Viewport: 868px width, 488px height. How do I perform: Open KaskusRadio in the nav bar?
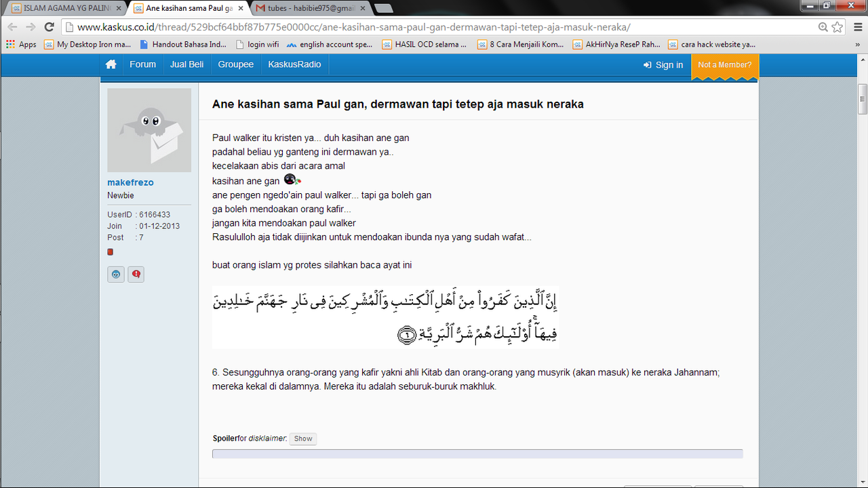[x=295, y=64]
